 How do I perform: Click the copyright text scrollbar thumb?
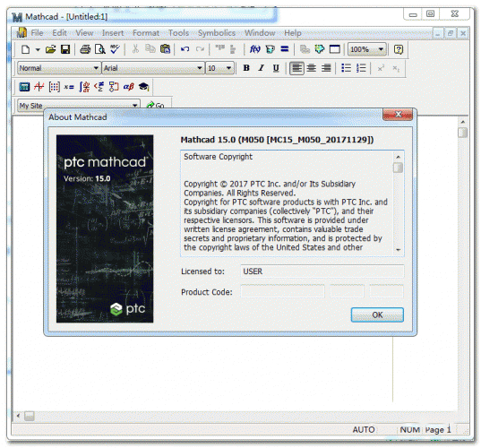coord(398,168)
